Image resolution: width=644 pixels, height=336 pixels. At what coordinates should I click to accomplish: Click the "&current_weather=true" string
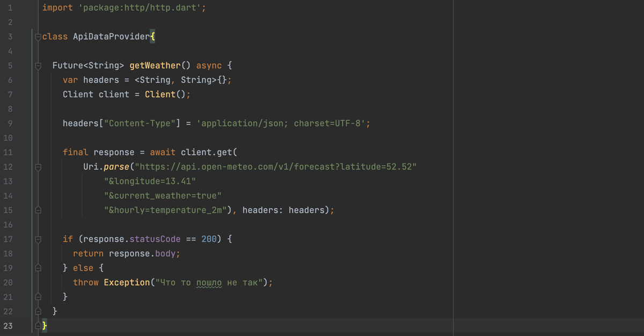pyautogui.click(x=163, y=196)
